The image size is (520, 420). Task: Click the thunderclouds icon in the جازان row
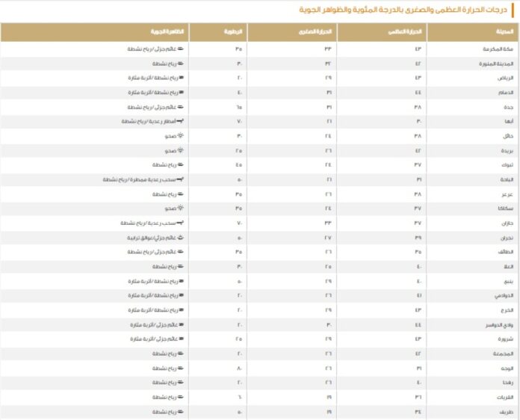point(180,223)
